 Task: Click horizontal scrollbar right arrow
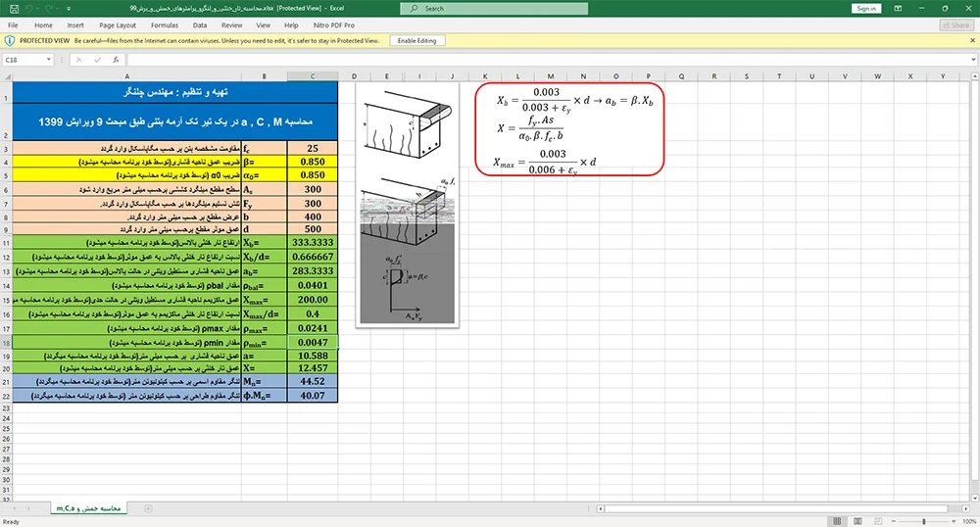(x=965, y=509)
